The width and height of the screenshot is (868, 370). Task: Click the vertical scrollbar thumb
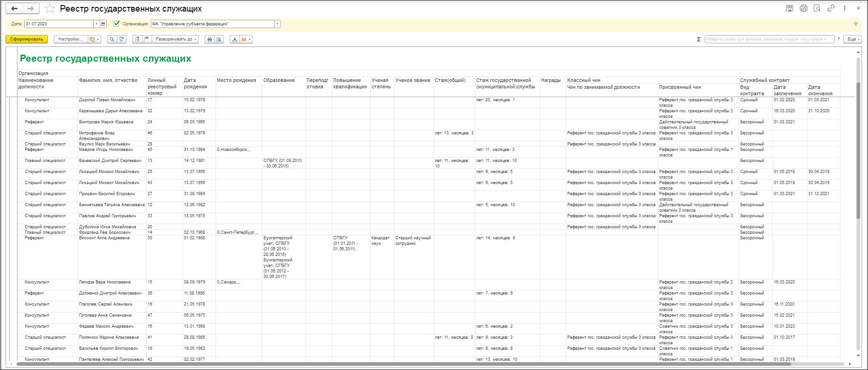pyautogui.click(x=858, y=150)
